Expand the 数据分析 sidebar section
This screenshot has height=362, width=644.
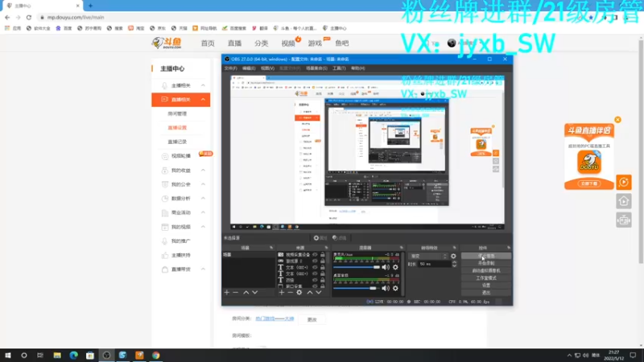pos(203,198)
